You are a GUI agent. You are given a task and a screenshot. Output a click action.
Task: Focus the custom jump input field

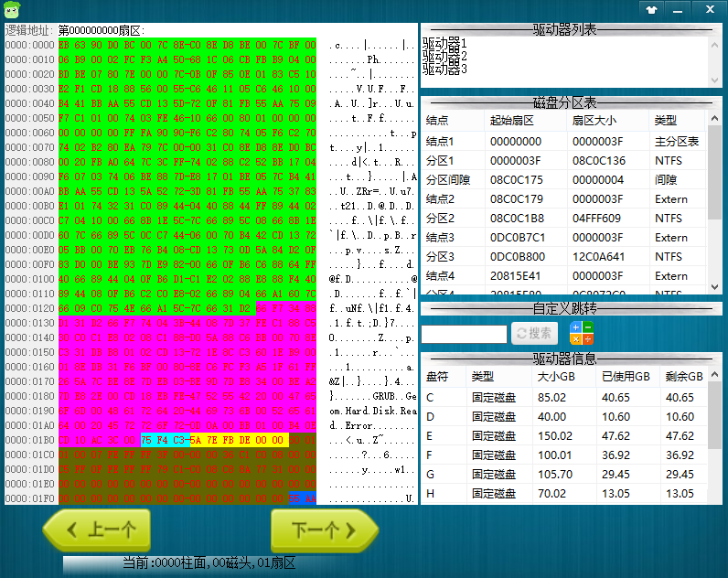pyautogui.click(x=464, y=334)
